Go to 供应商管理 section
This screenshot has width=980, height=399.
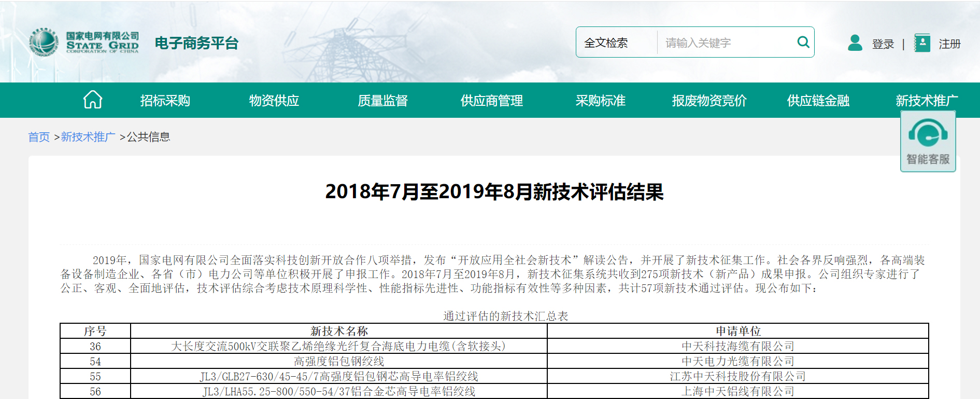491,100
